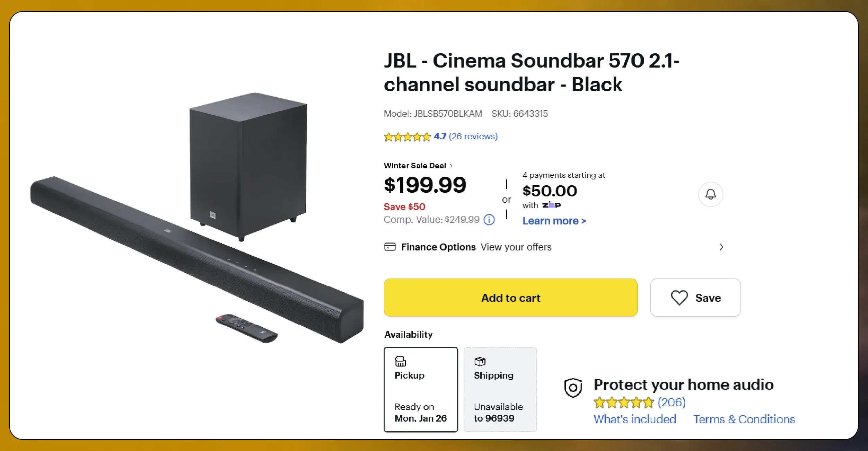Expand Finance Options with right chevron
868x451 pixels.
click(721, 247)
